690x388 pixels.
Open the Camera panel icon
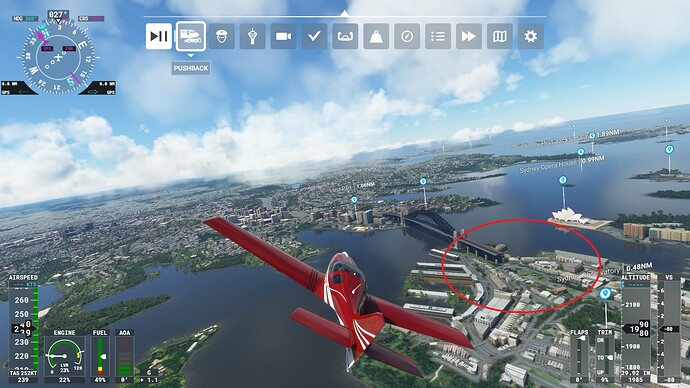[x=283, y=36]
